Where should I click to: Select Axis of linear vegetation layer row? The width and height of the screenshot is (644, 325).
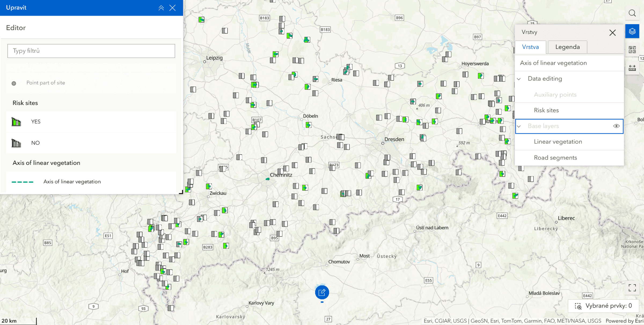pos(569,63)
